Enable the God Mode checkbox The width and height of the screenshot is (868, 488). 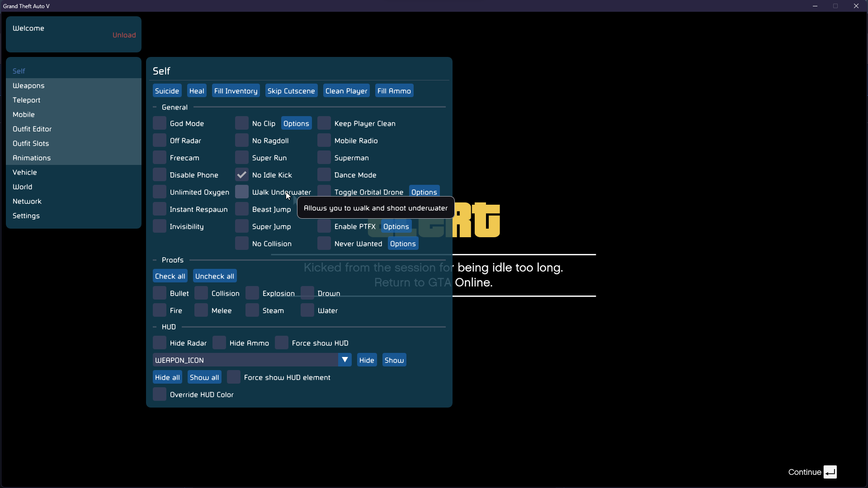point(160,123)
